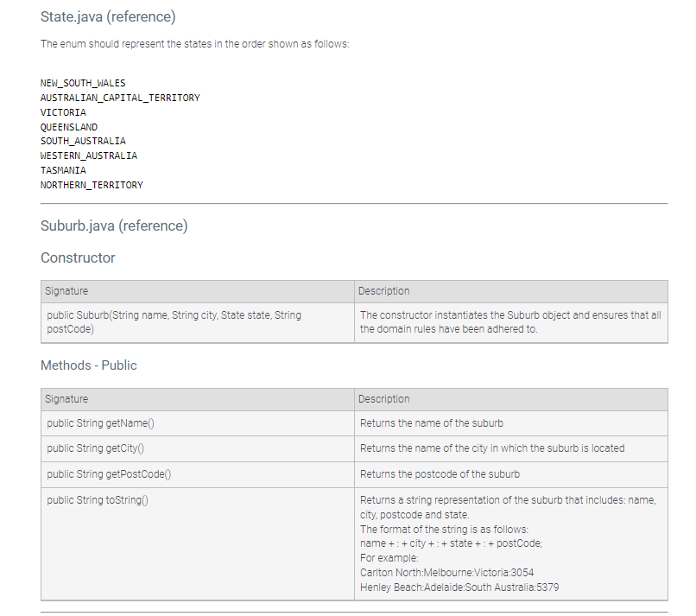Select the TASMANIA enum value
The height and width of the screenshot is (616, 696).
pyautogui.click(x=63, y=170)
